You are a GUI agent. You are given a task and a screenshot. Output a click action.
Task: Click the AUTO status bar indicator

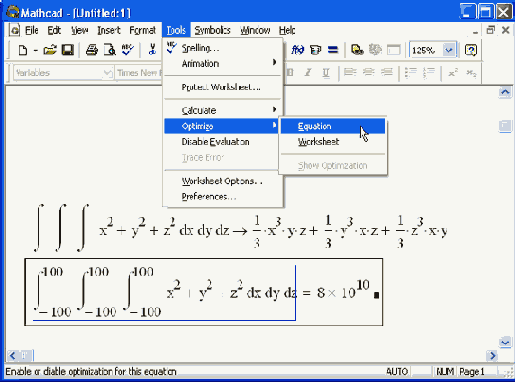tap(397, 371)
